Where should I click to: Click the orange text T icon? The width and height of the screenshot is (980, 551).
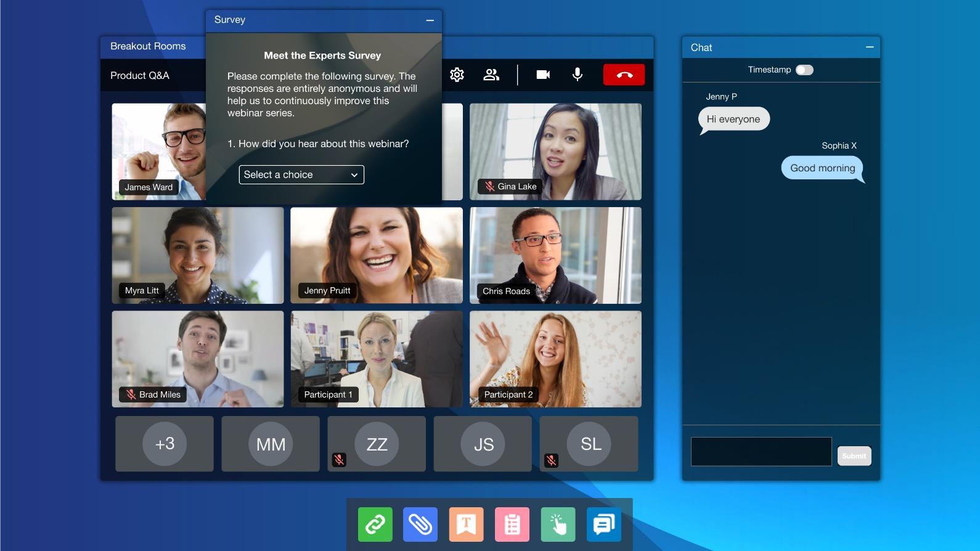click(x=466, y=524)
